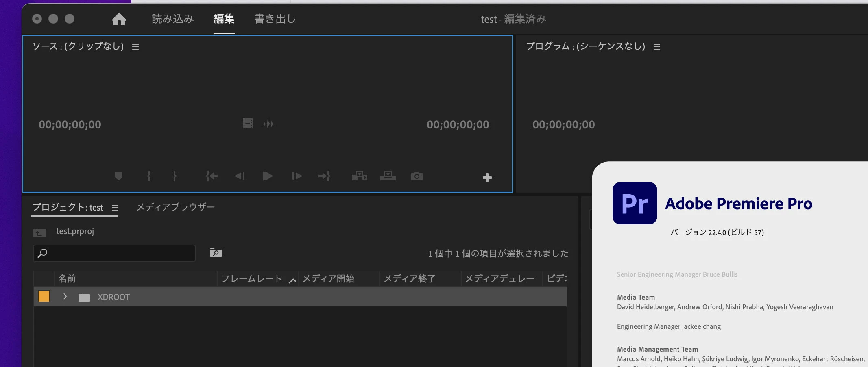Add a marker in Source monitor
This screenshot has width=868, height=367.
click(118, 176)
